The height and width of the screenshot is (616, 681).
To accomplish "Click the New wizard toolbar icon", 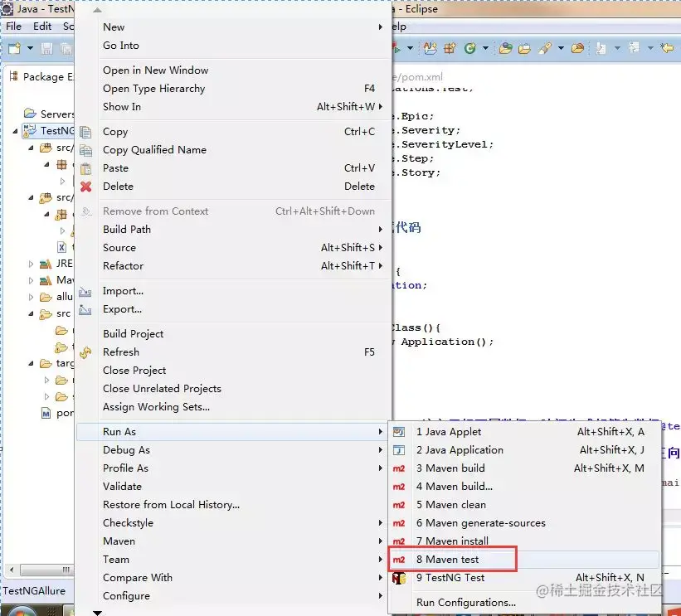I will click(x=14, y=48).
